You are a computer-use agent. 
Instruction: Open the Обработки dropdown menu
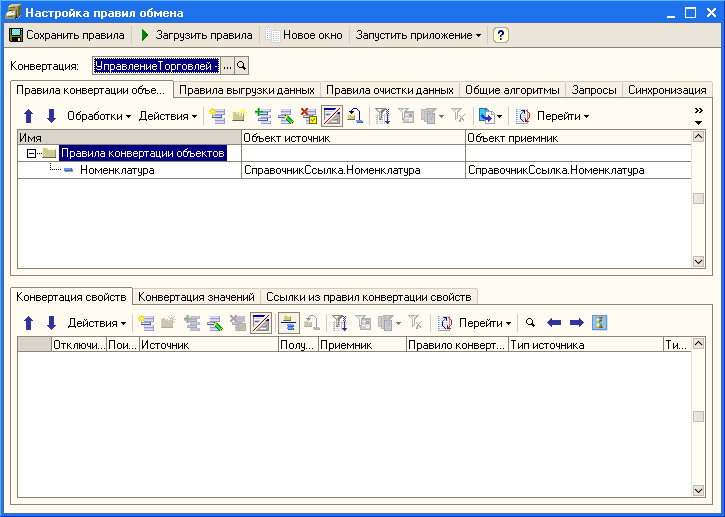pos(99,116)
